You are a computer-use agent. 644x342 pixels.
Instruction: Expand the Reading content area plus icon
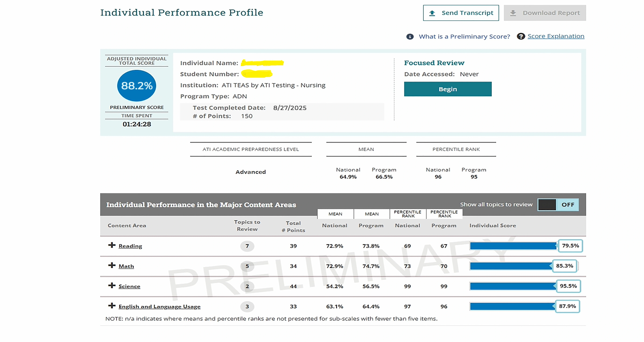tap(112, 245)
